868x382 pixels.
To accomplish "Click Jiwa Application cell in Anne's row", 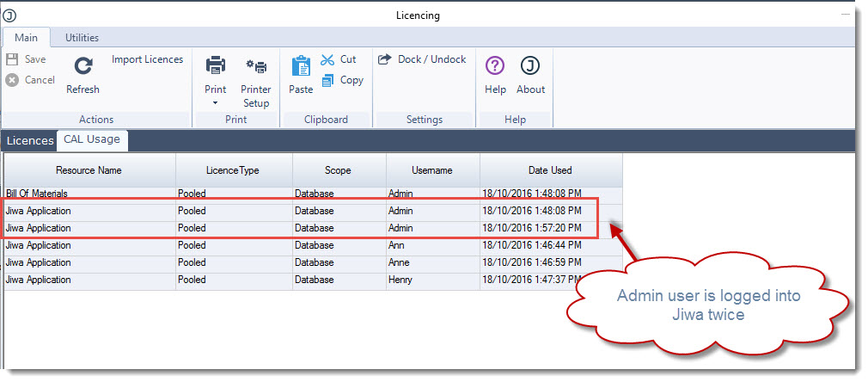I will point(90,262).
